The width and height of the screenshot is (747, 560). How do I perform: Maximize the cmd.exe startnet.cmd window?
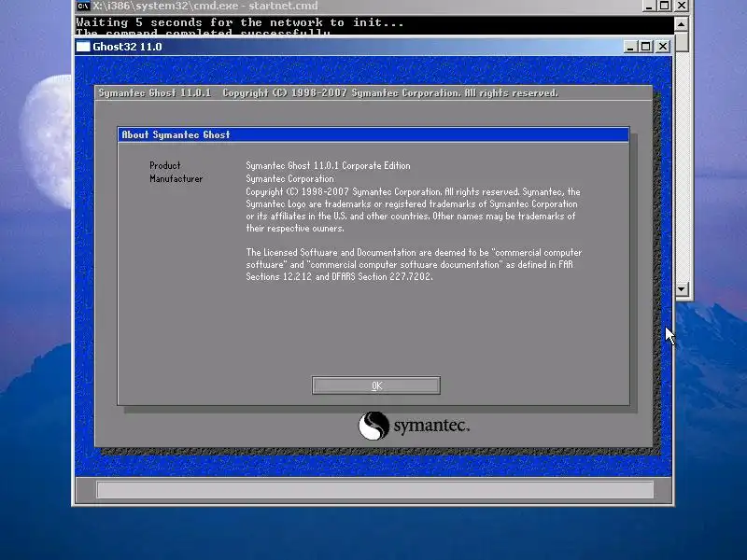(x=664, y=6)
